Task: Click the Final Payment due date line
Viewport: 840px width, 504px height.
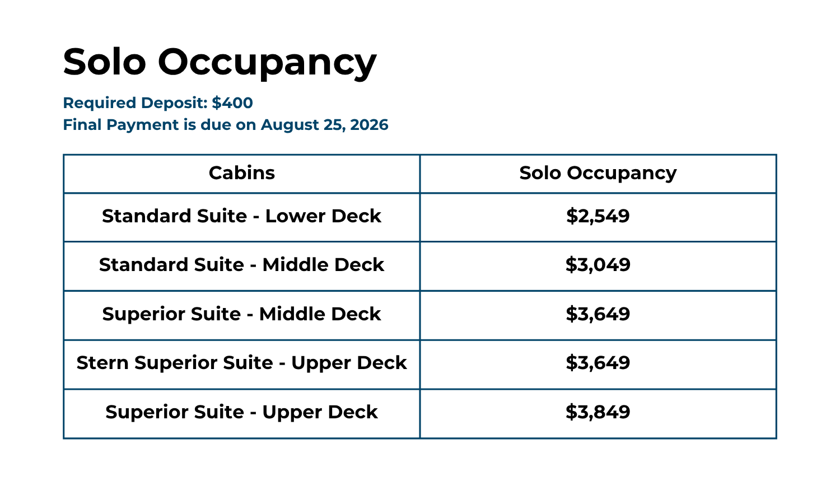Action: click(226, 125)
